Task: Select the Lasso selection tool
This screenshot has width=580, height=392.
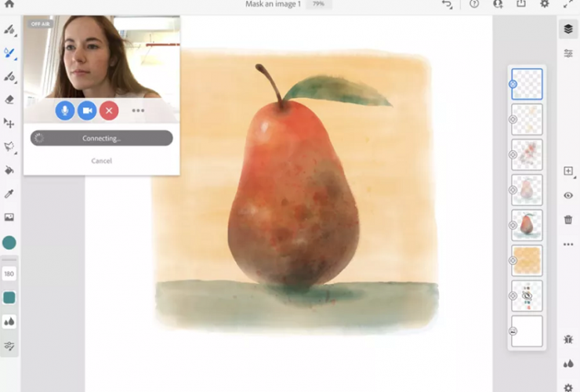Action: (x=9, y=147)
